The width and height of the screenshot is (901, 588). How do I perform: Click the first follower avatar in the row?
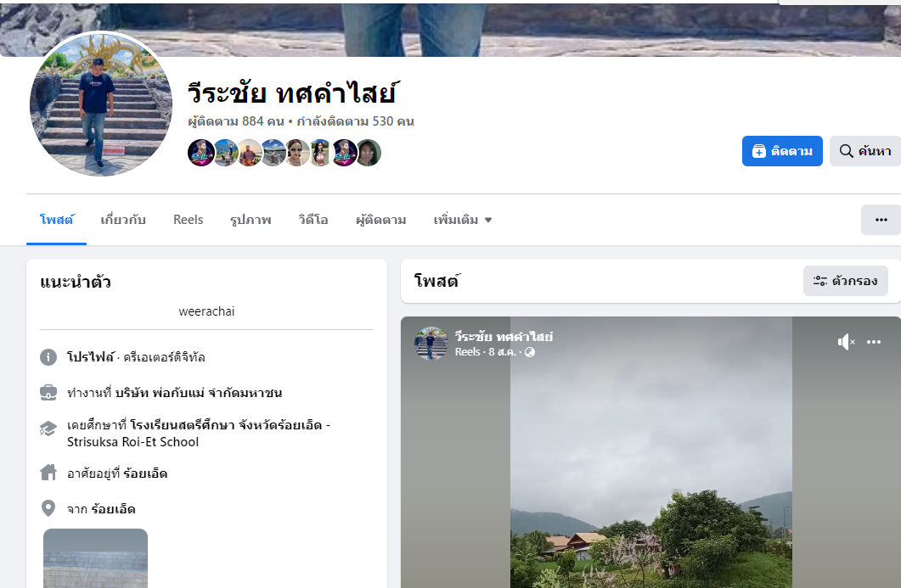point(200,153)
